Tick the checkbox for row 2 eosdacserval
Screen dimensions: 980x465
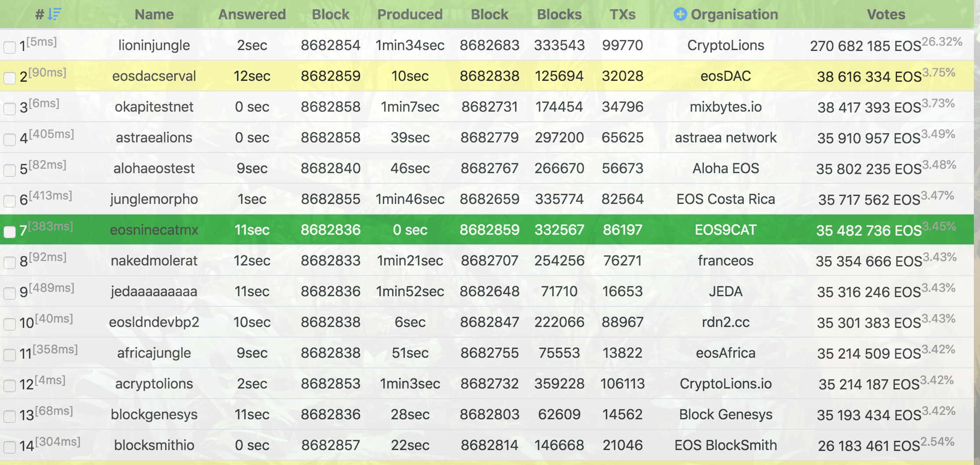[x=10, y=78]
